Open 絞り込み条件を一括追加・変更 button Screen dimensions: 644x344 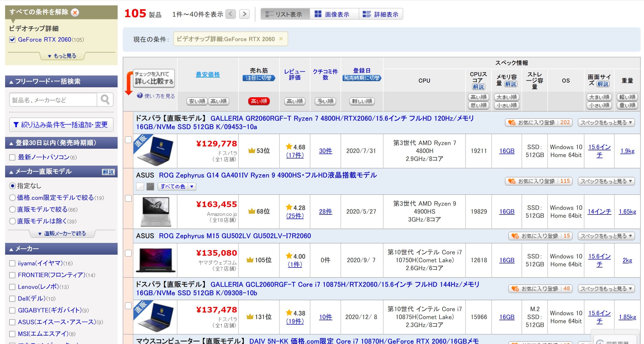(x=61, y=125)
